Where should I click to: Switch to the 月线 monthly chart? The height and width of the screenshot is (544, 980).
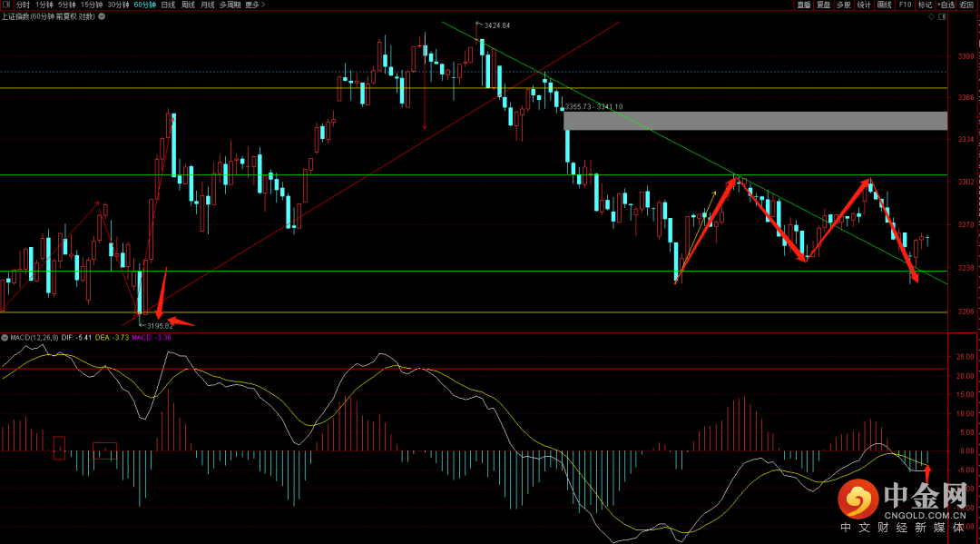point(208,5)
